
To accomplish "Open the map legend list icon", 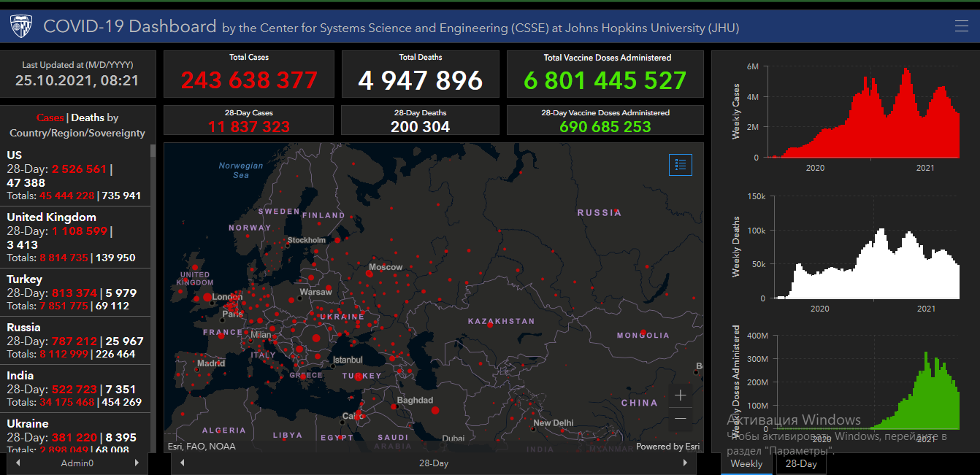I will [680, 165].
